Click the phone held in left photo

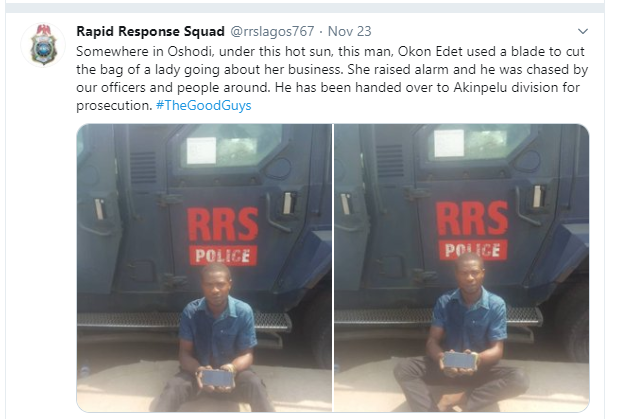coord(217,378)
